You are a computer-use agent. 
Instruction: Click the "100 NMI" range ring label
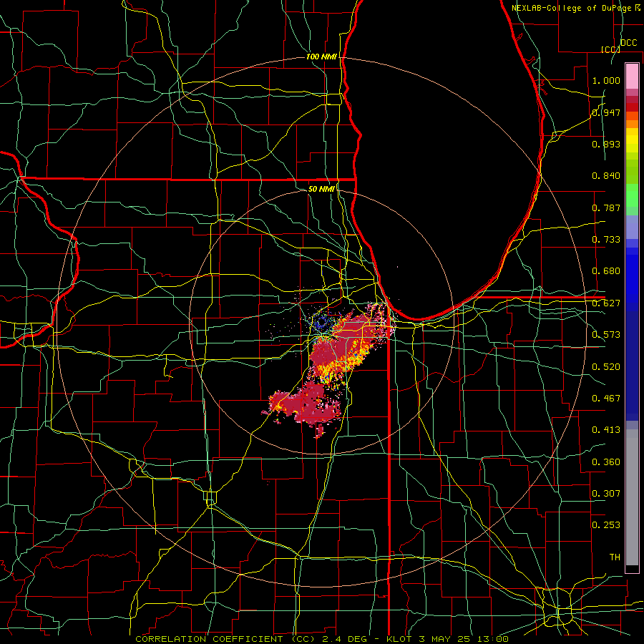click(321, 57)
